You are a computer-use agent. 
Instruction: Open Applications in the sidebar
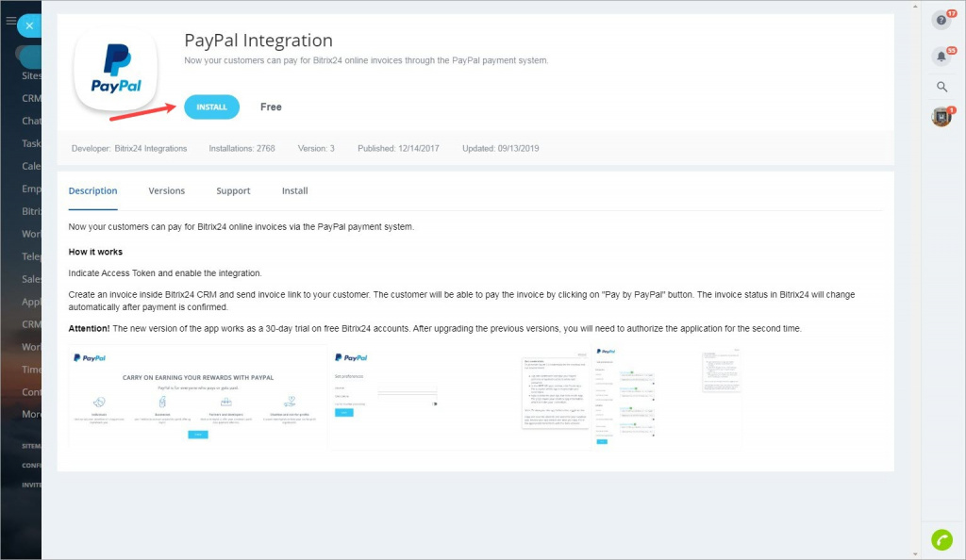31,302
